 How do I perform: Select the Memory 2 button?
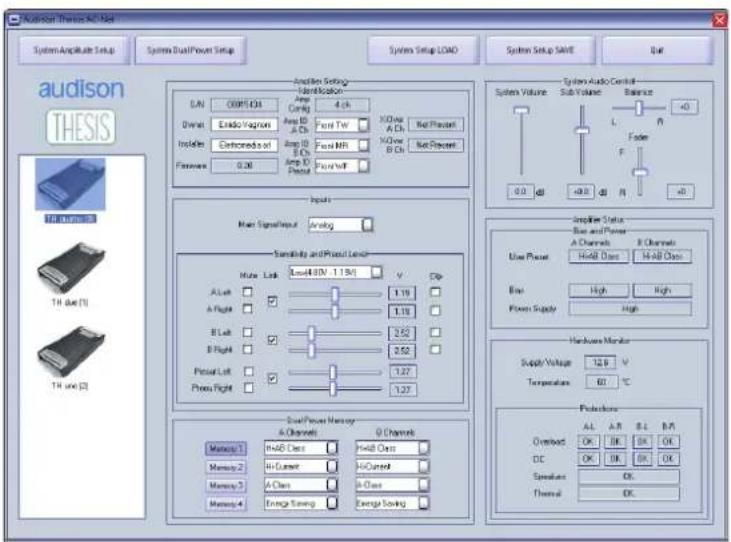[x=226, y=467]
